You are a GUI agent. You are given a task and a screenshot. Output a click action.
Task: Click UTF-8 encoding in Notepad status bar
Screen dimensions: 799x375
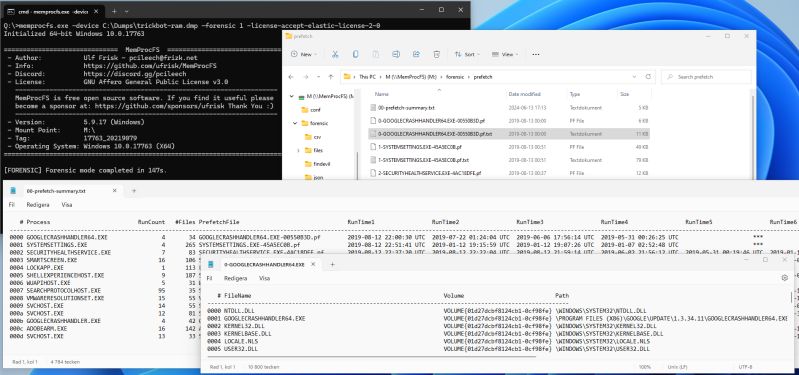point(745,367)
